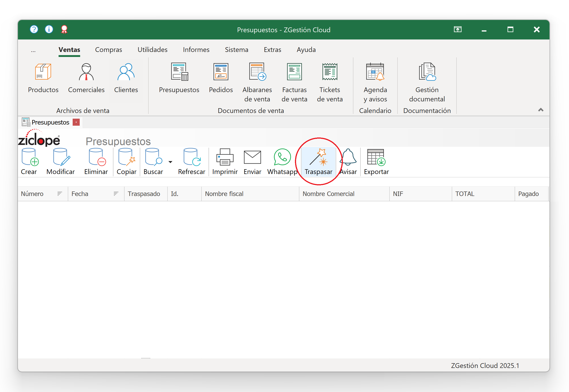Close the Presupuestos document tab
This screenshot has width=569, height=392.
[x=76, y=122]
